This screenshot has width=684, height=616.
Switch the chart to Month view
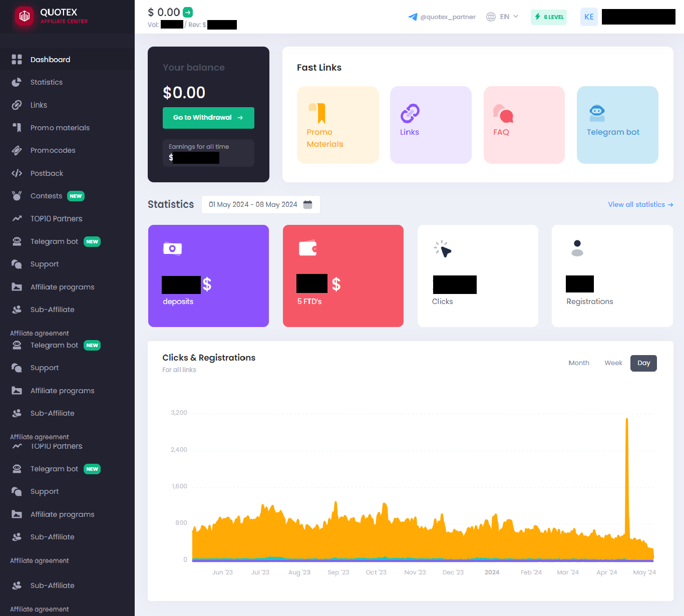[x=579, y=363]
